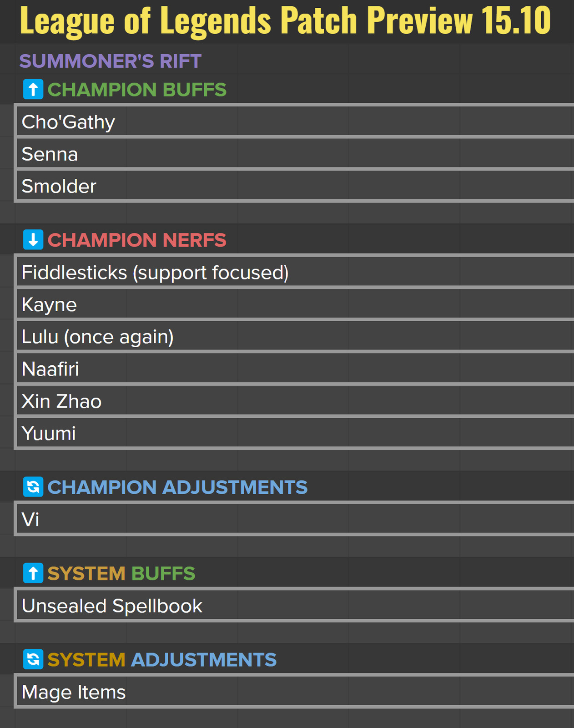Click the refresh icon beside Champion Adjustments
Image resolution: width=574 pixels, height=728 pixels.
[x=33, y=487]
